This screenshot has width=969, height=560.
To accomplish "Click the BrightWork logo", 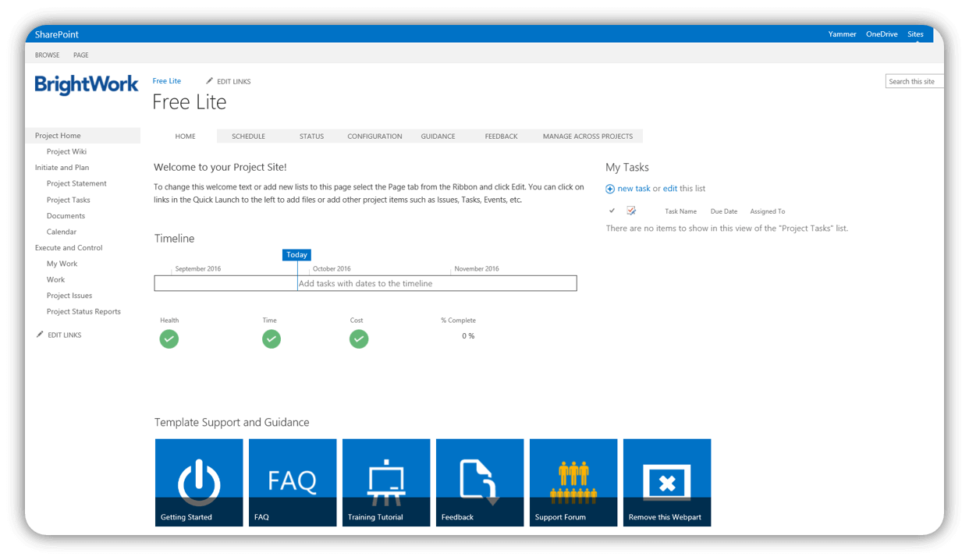I will pos(87,85).
